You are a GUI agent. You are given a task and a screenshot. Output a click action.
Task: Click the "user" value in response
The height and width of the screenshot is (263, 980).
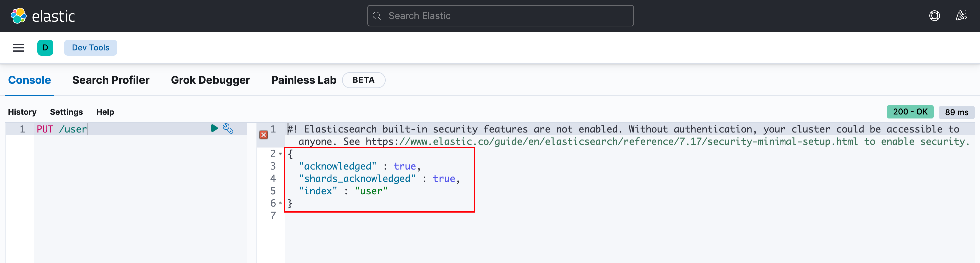tap(371, 191)
